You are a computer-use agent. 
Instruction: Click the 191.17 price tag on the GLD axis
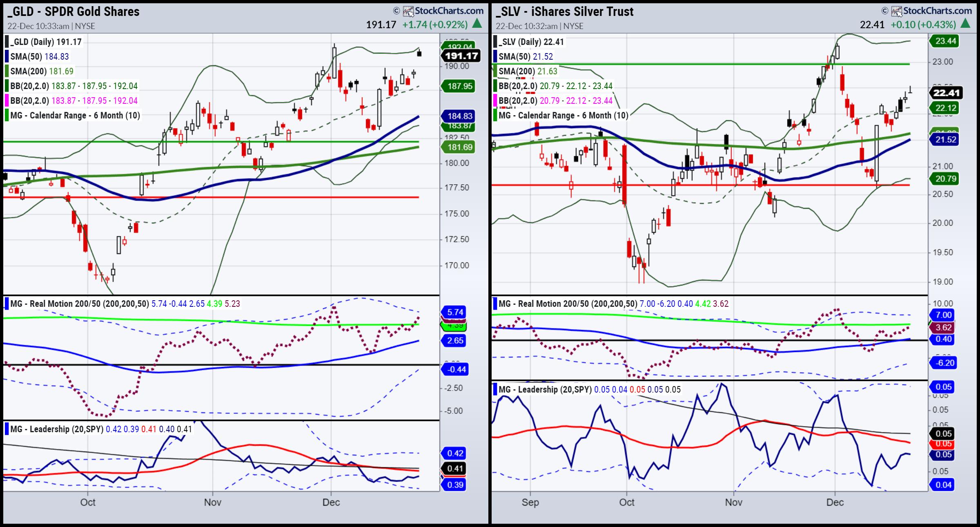461,56
